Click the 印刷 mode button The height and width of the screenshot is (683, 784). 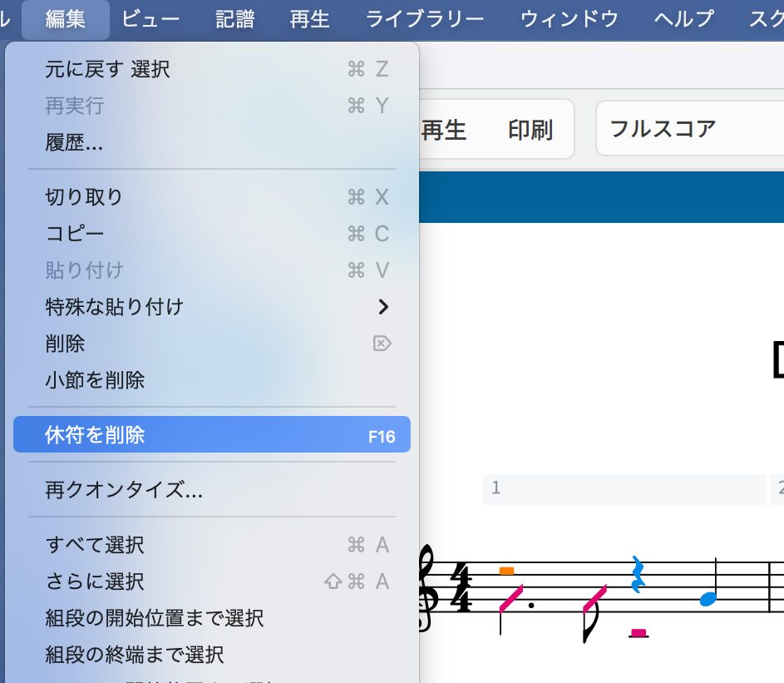tap(530, 130)
